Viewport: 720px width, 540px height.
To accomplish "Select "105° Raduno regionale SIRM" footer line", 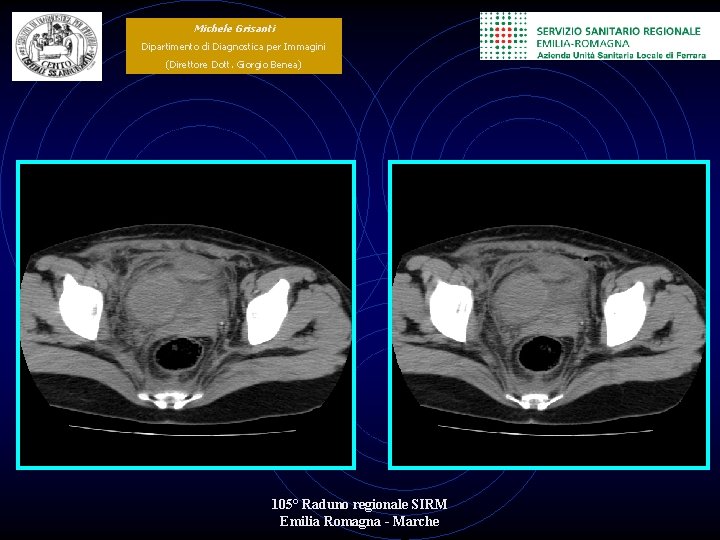I will 359,504.
